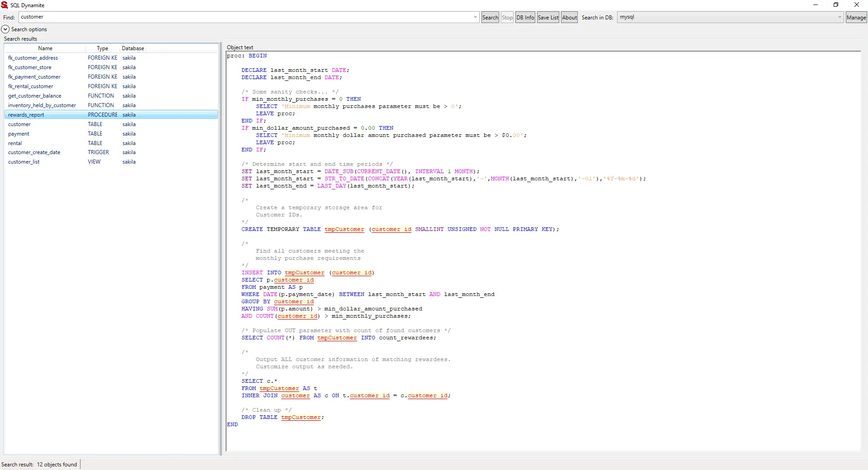Screen dimensions: 868x470
Task: Click into the Find text field
Action: click(244, 17)
